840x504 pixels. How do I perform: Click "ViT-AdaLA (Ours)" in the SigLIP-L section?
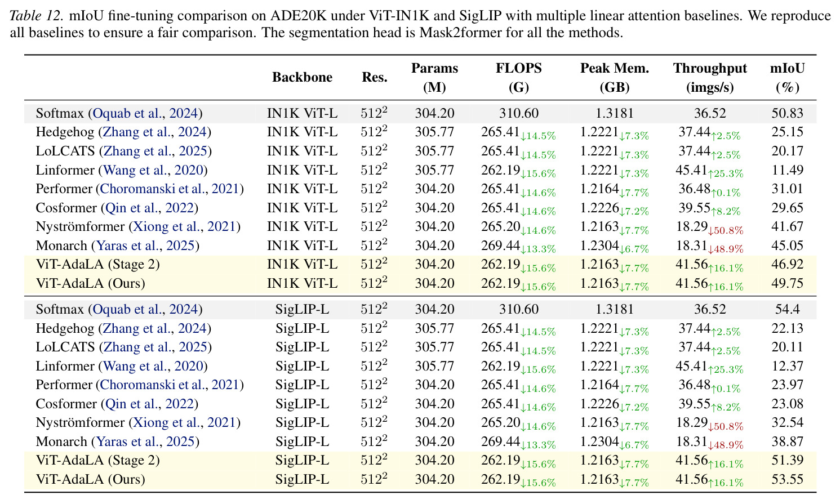90,479
